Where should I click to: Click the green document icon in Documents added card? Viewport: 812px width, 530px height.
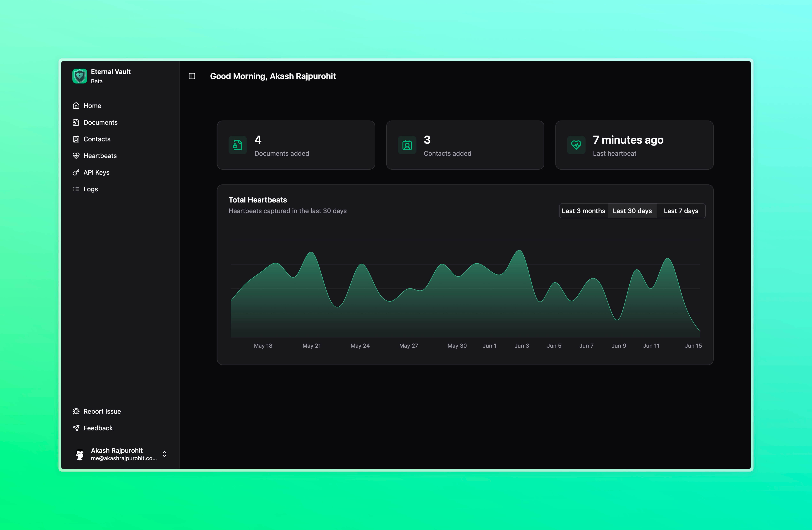[237, 145]
